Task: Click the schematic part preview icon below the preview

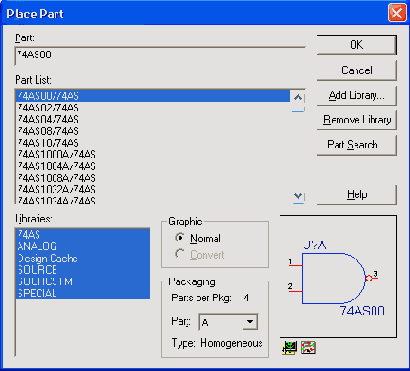Action: [289, 348]
